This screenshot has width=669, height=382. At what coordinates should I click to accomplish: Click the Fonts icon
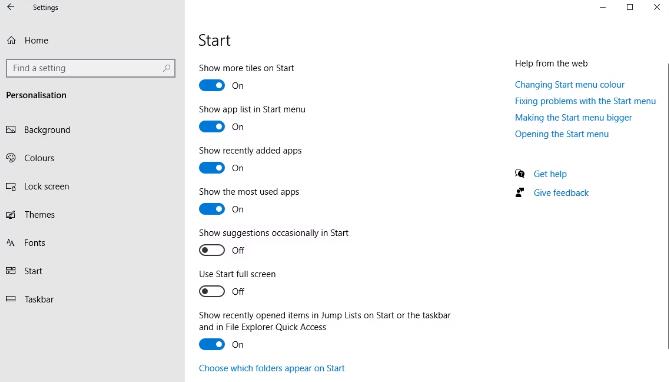tap(11, 243)
